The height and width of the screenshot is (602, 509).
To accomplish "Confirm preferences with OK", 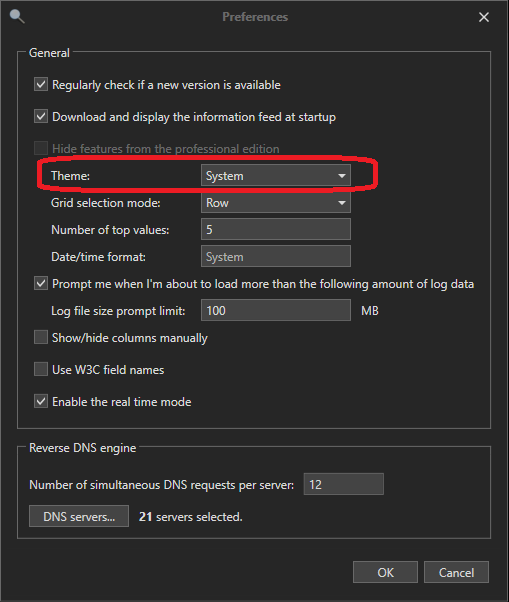I will point(385,572).
